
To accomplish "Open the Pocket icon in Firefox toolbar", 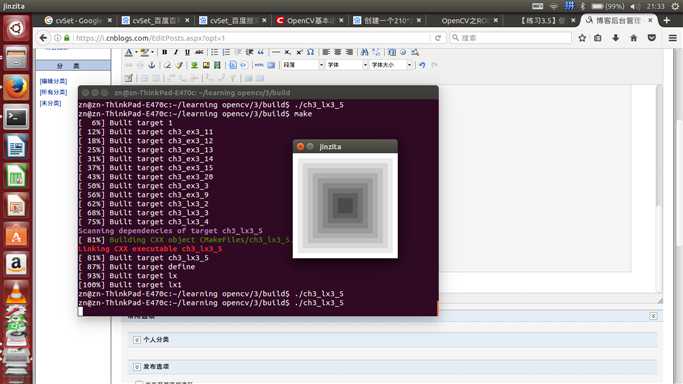I will tap(652, 38).
